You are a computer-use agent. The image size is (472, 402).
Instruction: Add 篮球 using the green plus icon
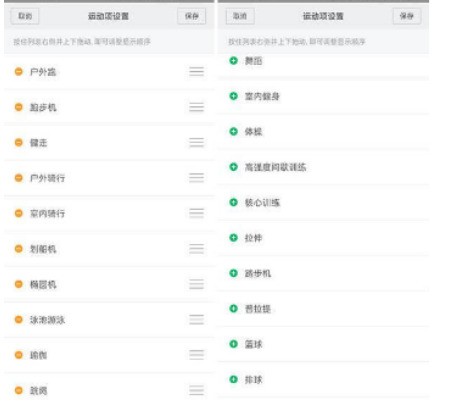coord(234,344)
